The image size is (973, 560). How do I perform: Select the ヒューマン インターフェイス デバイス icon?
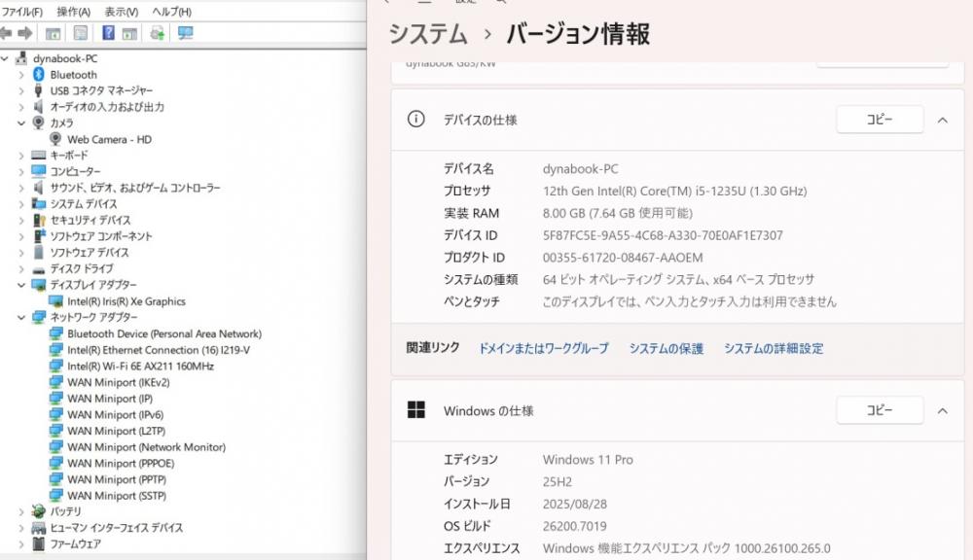pos(39,527)
